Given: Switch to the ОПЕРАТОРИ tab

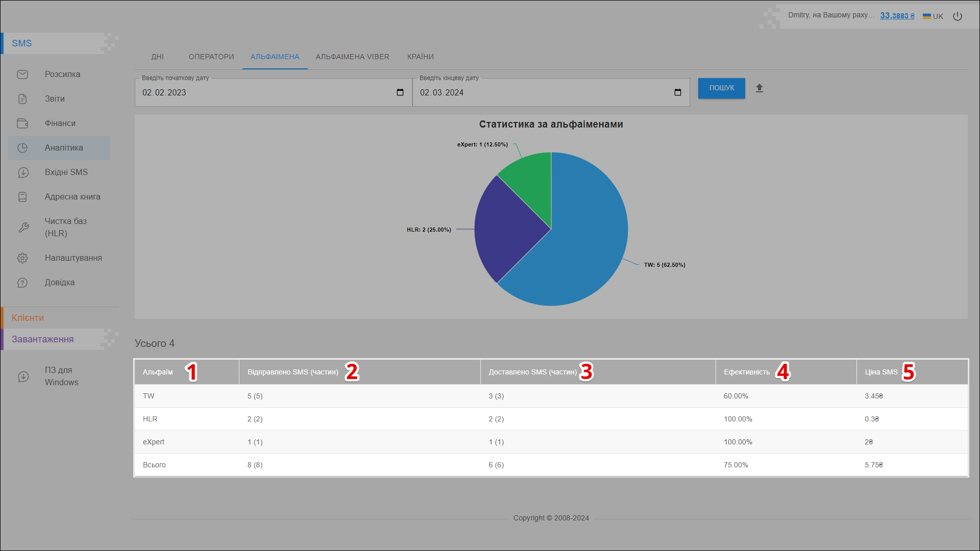Looking at the screenshot, I should 211,57.
